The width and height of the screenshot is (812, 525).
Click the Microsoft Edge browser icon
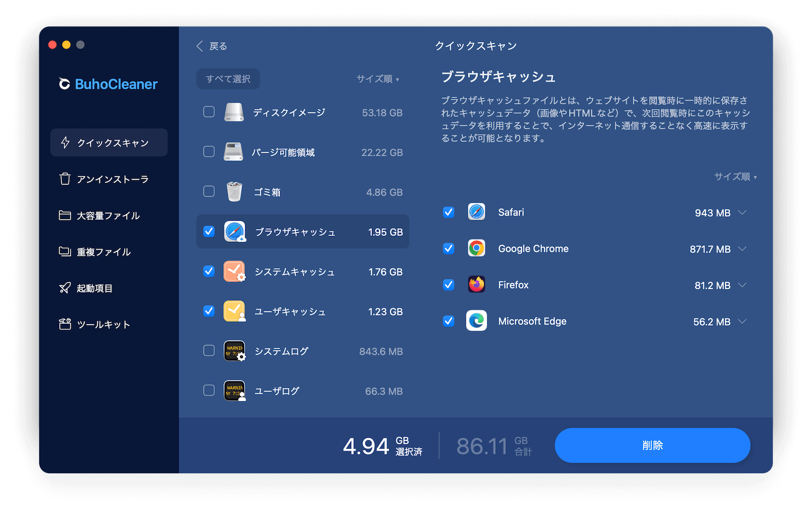[477, 321]
